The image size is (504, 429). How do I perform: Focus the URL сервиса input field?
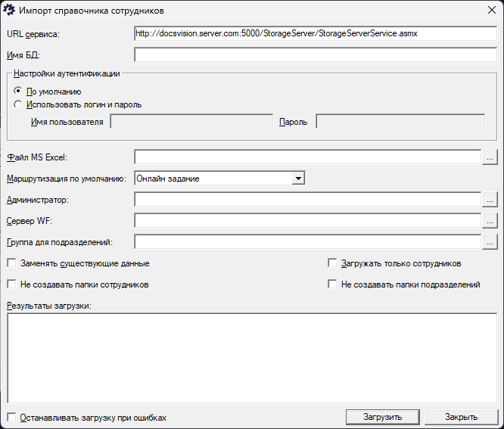[x=315, y=34]
